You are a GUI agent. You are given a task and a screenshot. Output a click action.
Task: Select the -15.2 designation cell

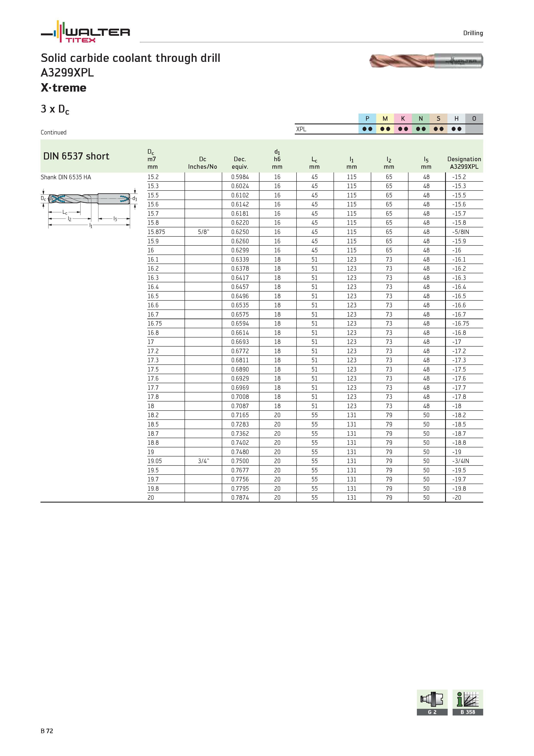[x=459, y=177]
